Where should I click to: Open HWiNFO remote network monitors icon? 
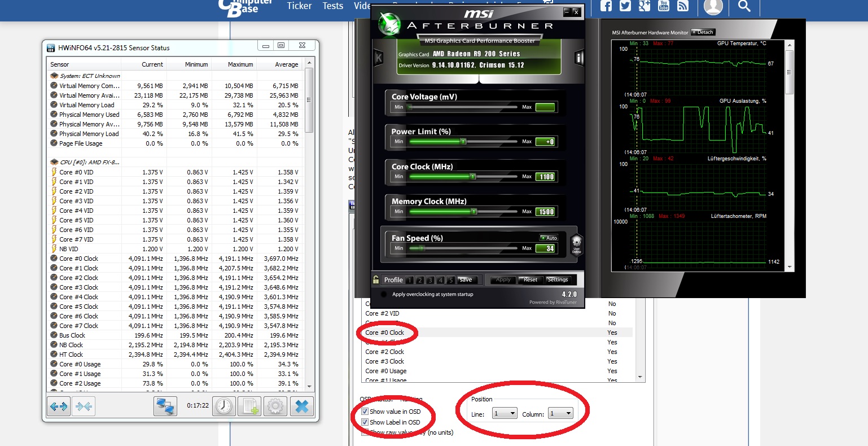pyautogui.click(x=165, y=406)
